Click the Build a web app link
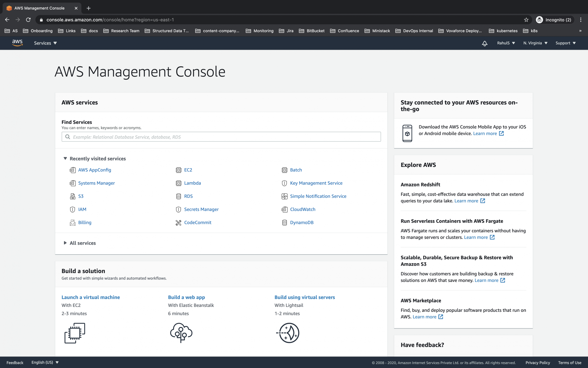The height and width of the screenshot is (368, 588). point(186,297)
